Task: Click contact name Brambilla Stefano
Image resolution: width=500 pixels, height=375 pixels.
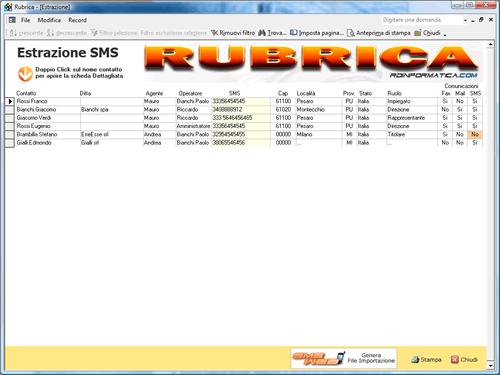Action: click(x=37, y=134)
